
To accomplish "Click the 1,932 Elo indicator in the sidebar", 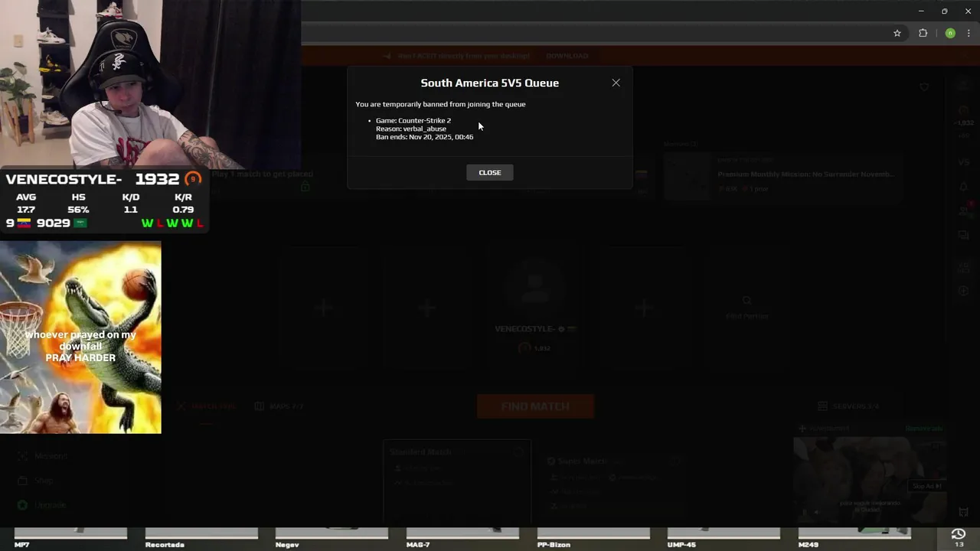I will pos(964,116).
